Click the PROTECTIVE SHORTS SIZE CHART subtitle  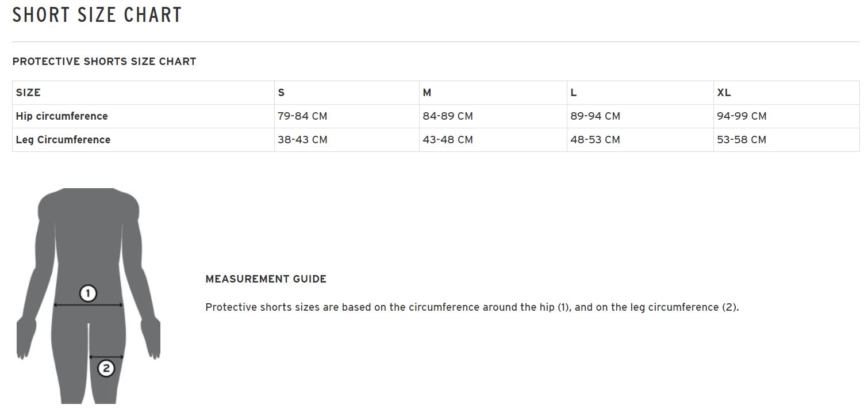[x=104, y=62]
